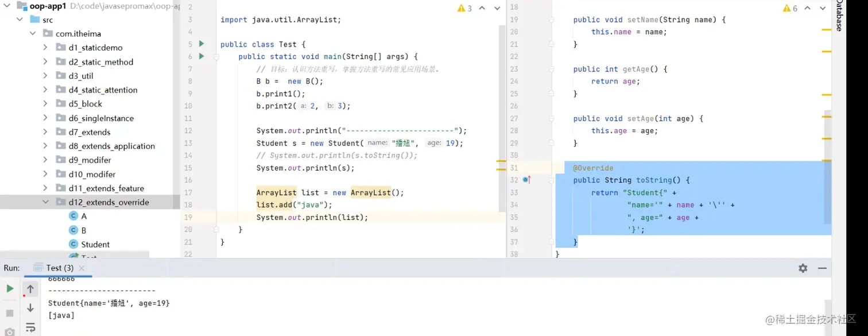Image resolution: width=868 pixels, height=336 pixels.
Task: Close the Test (3) run tab
Action: click(82, 268)
